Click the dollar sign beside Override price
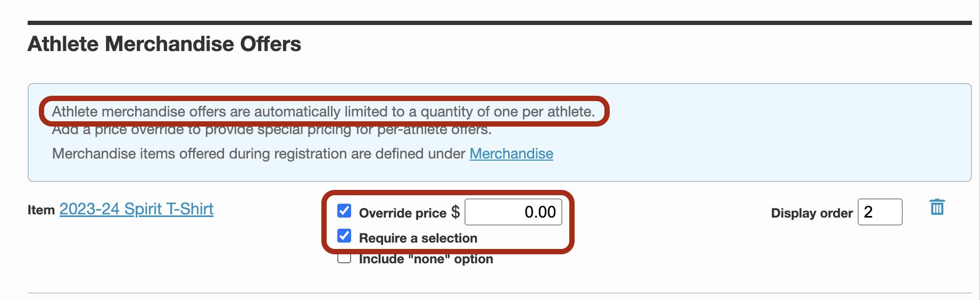The image size is (980, 300). (455, 212)
